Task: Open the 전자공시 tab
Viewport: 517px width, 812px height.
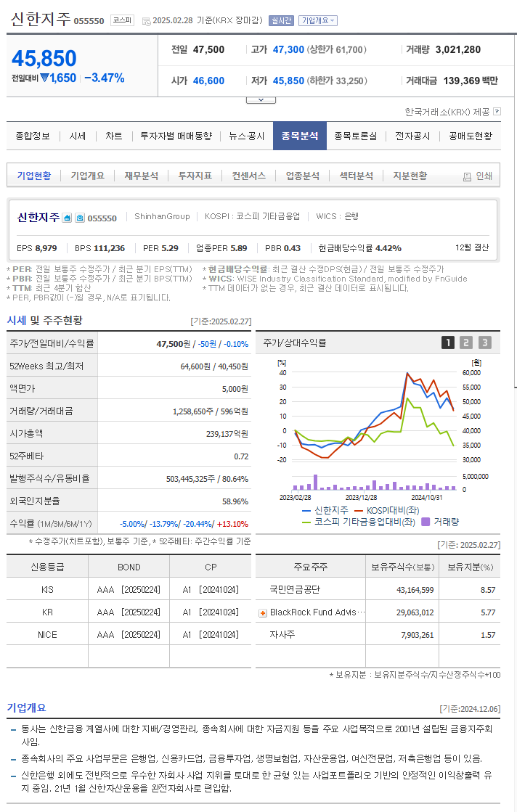Action: click(x=412, y=136)
